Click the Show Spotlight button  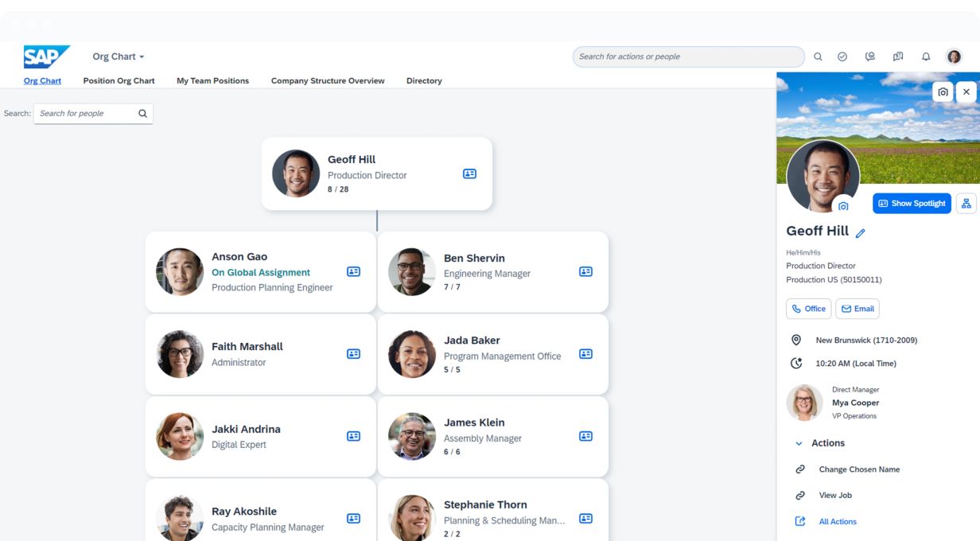pyautogui.click(x=911, y=204)
